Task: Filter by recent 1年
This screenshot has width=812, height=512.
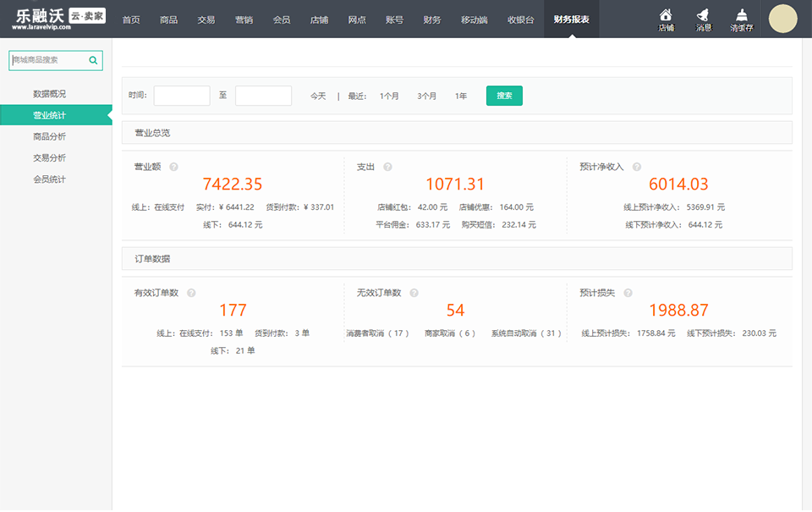Action: (461, 96)
